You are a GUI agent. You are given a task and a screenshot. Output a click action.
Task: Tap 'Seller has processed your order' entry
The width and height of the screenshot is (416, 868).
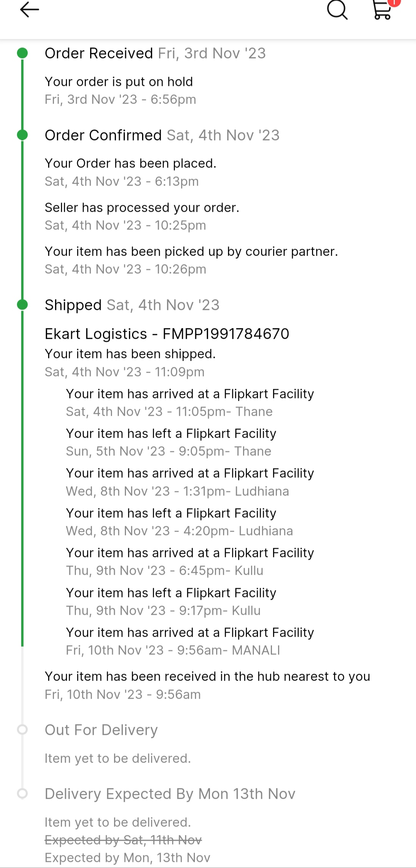(142, 207)
